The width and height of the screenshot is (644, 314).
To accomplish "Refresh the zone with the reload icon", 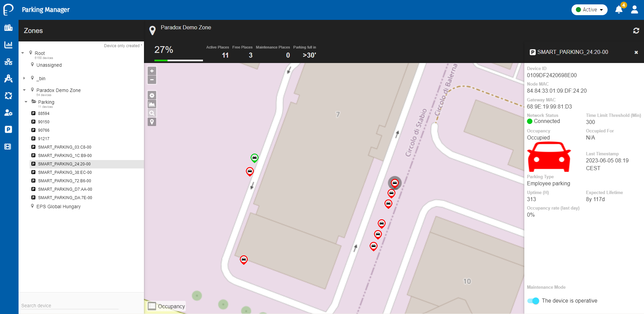I will coord(636,31).
